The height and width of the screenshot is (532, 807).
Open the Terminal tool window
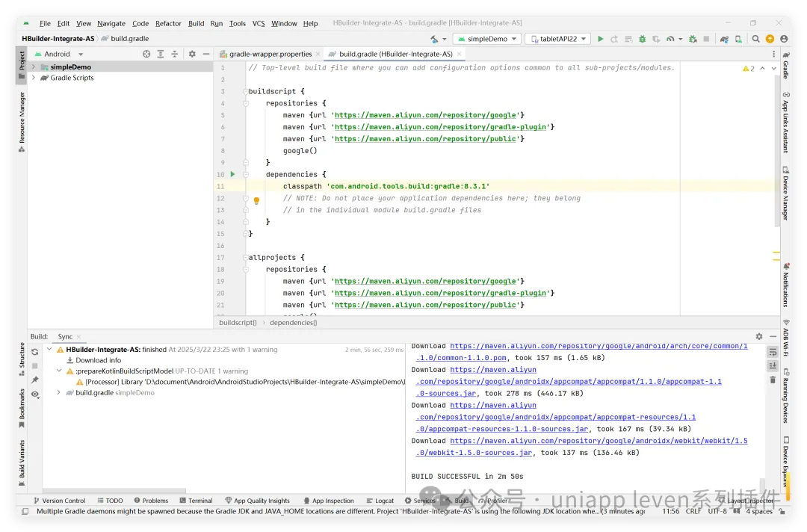[196, 500]
